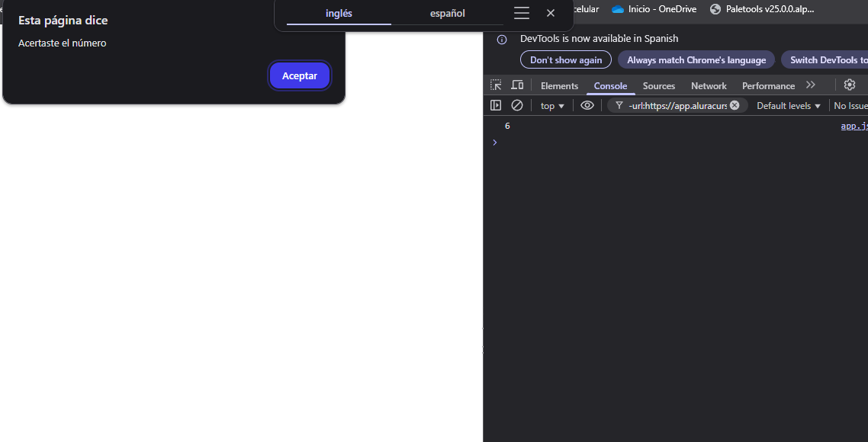Create live expression with eye icon

[587, 105]
